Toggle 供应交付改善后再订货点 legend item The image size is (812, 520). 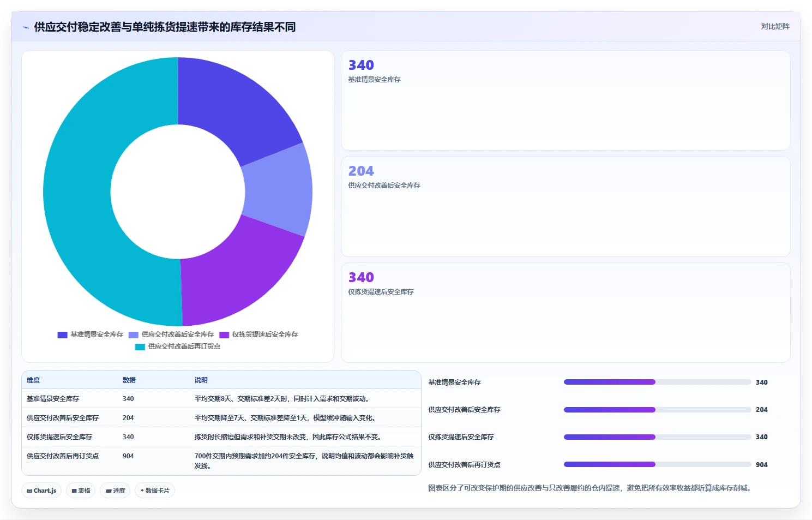click(178, 346)
